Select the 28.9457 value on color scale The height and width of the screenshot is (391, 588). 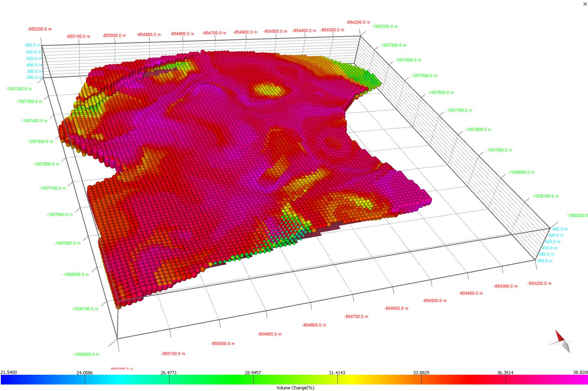click(253, 372)
